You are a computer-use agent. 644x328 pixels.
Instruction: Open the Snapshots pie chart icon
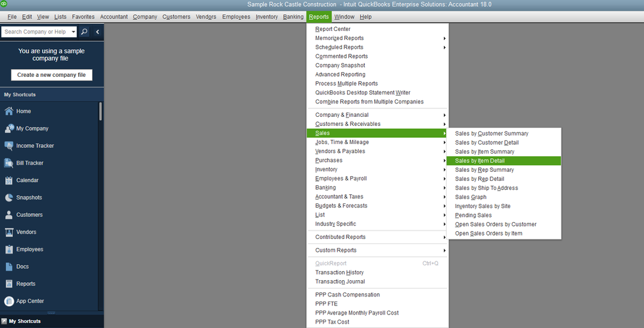8,198
